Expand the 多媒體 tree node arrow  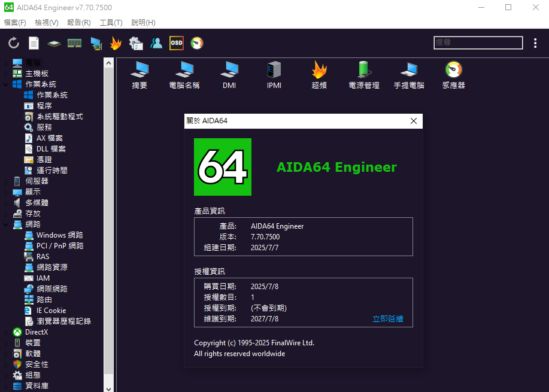(5, 203)
